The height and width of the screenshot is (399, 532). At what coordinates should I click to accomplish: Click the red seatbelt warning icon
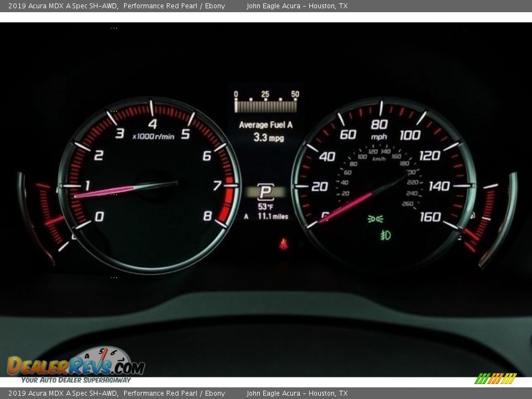click(x=284, y=243)
